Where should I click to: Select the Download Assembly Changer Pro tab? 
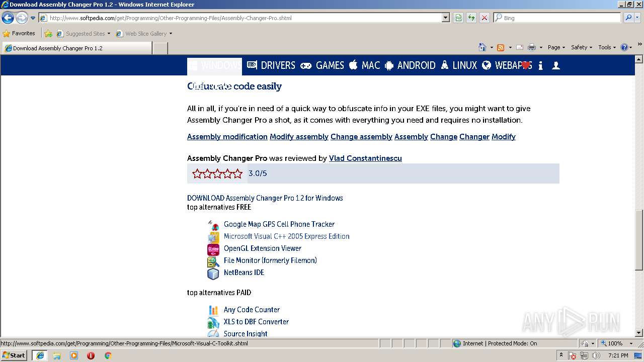77,48
